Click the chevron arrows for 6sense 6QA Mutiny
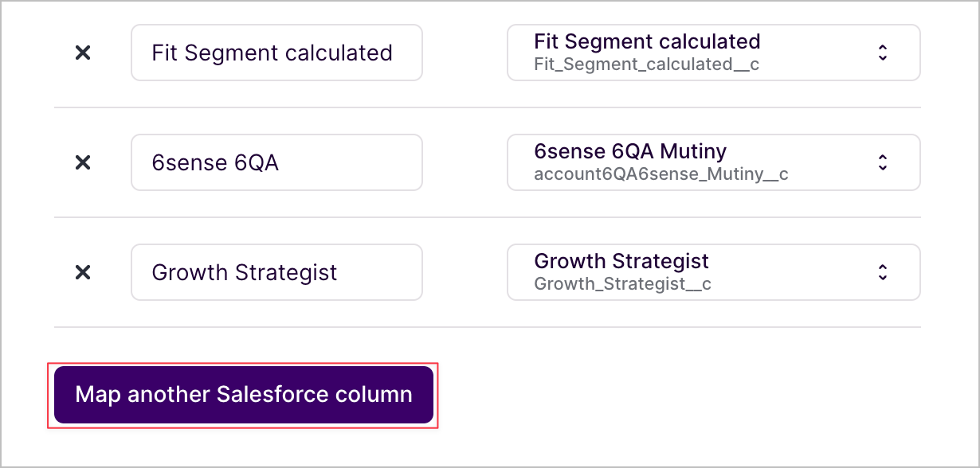This screenshot has height=468, width=980. tap(883, 162)
